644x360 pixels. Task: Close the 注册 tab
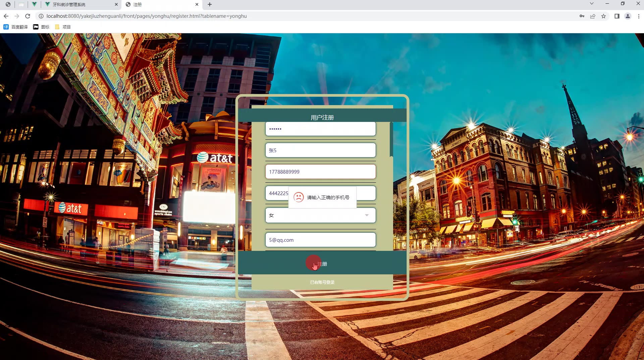tap(197, 4)
